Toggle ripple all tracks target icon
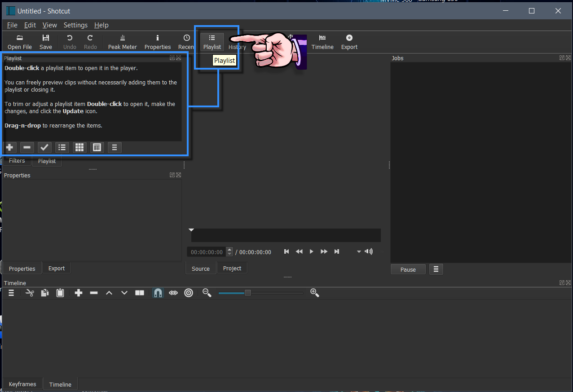The image size is (573, 392). tap(189, 293)
